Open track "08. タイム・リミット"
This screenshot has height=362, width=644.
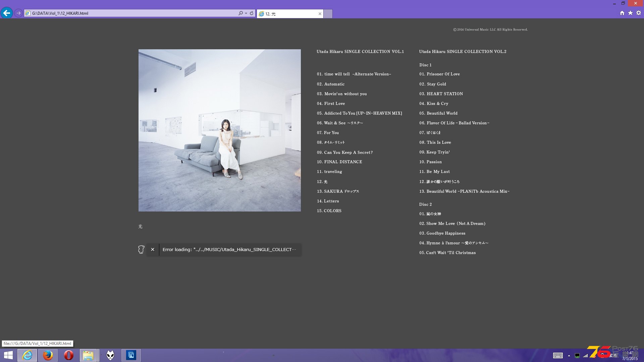(331, 142)
